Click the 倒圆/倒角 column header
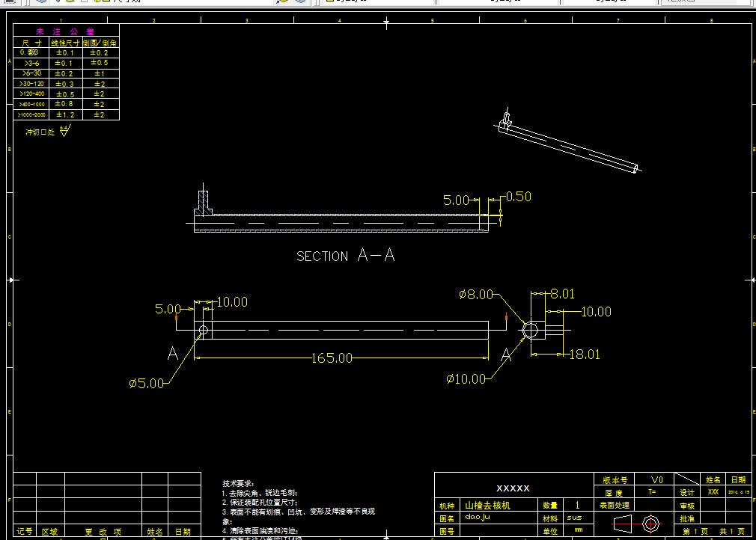 click(100, 43)
